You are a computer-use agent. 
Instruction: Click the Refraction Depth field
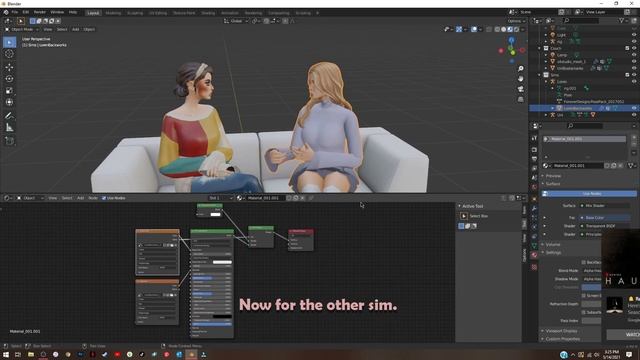click(591, 304)
